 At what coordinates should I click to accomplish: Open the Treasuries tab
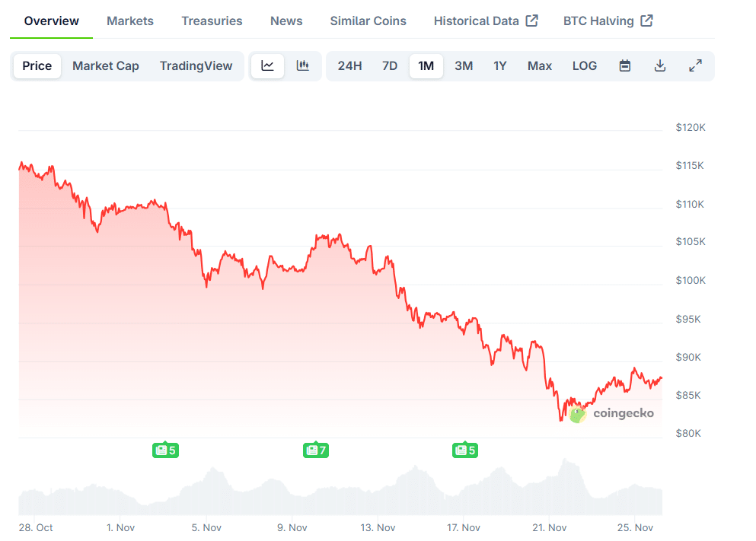[212, 21]
